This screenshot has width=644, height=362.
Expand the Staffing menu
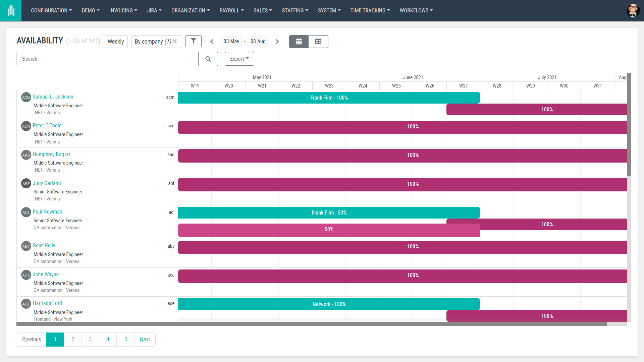click(x=295, y=10)
